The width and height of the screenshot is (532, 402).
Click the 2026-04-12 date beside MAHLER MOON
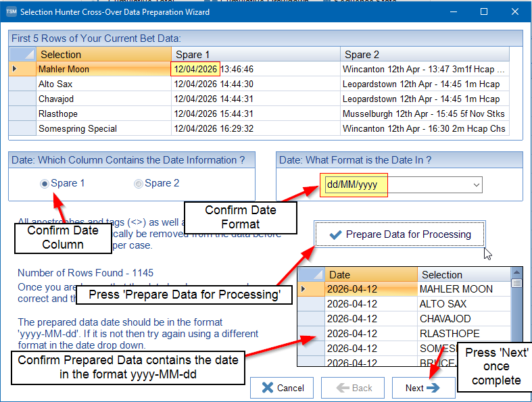point(371,289)
